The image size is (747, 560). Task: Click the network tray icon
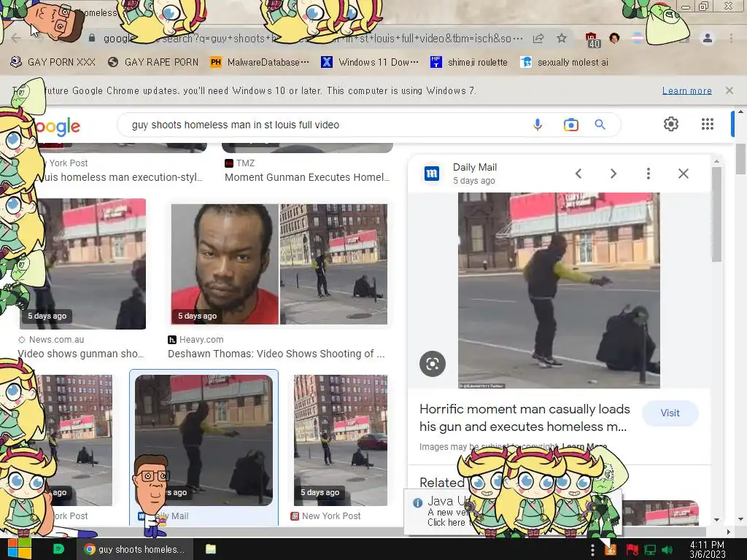pos(650,550)
